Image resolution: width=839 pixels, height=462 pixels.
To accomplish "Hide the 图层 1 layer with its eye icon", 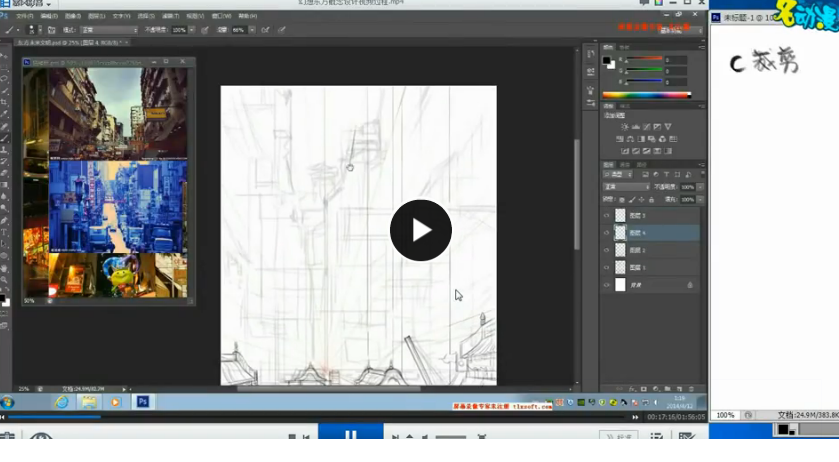I will 606,267.
